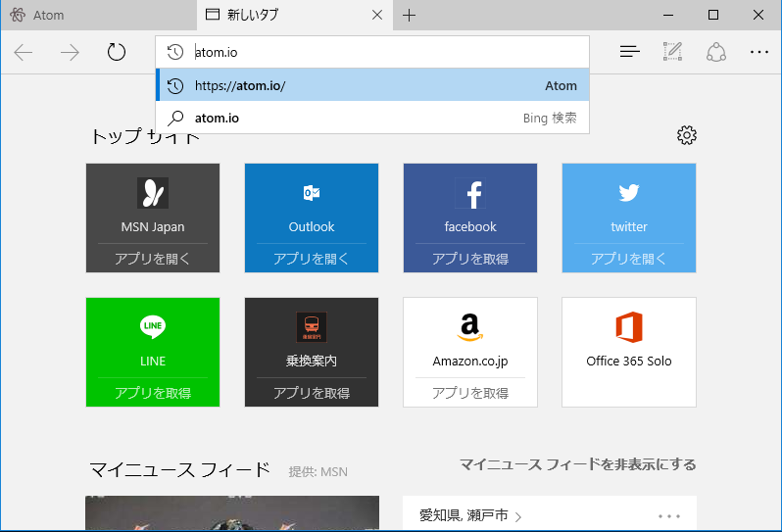This screenshot has height=532, width=782.
Task: Click the 乗換案内 tile label
Action: click(312, 361)
